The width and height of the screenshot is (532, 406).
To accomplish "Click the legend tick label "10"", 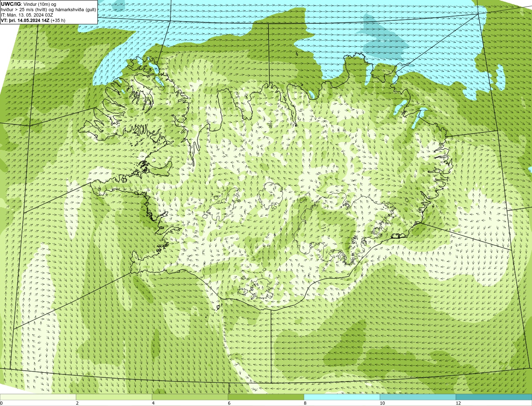I will 382,403.
